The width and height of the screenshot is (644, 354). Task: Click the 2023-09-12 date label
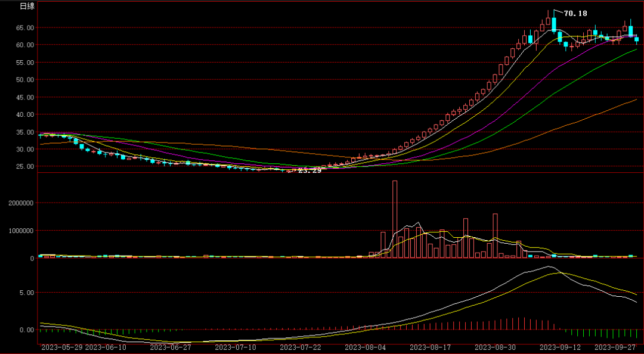[561, 347]
